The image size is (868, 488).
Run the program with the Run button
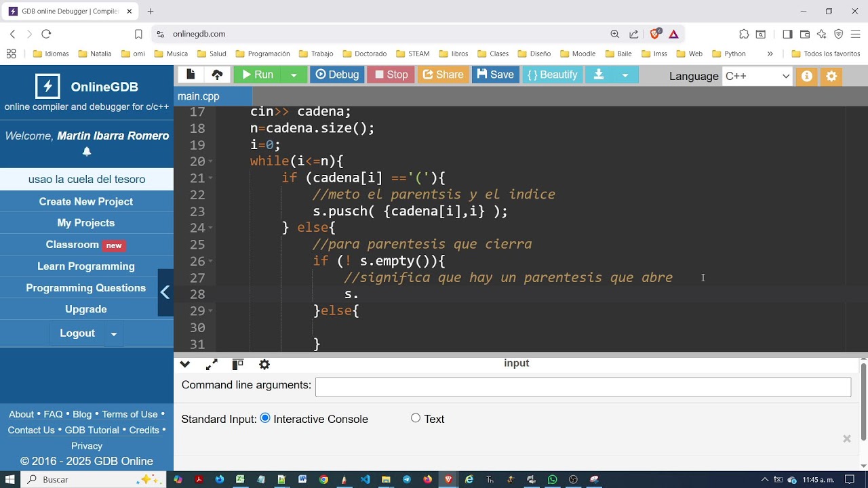pyautogui.click(x=258, y=75)
